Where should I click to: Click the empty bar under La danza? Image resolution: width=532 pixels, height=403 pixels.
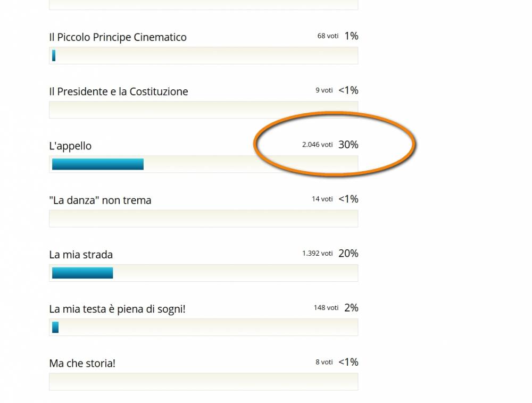[204, 219]
